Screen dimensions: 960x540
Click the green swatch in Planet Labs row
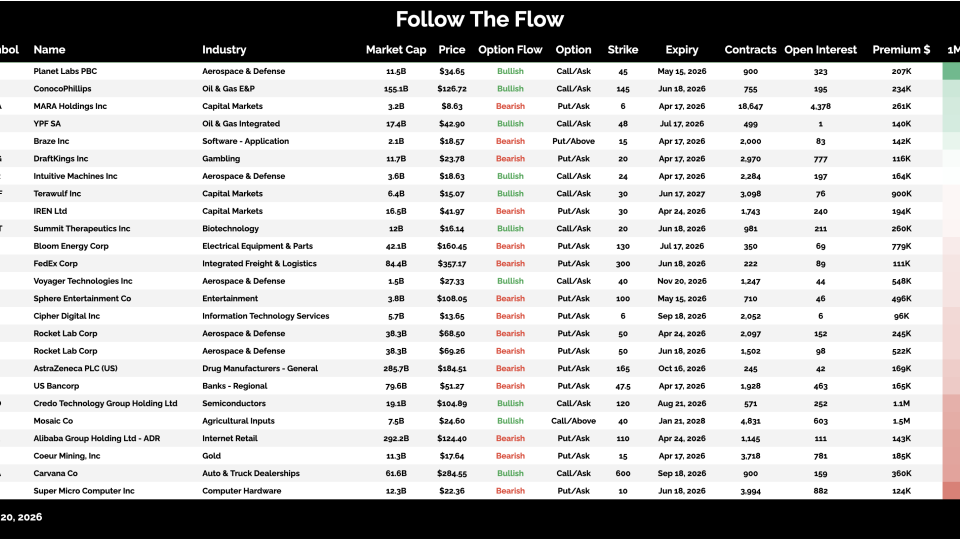[x=951, y=72]
